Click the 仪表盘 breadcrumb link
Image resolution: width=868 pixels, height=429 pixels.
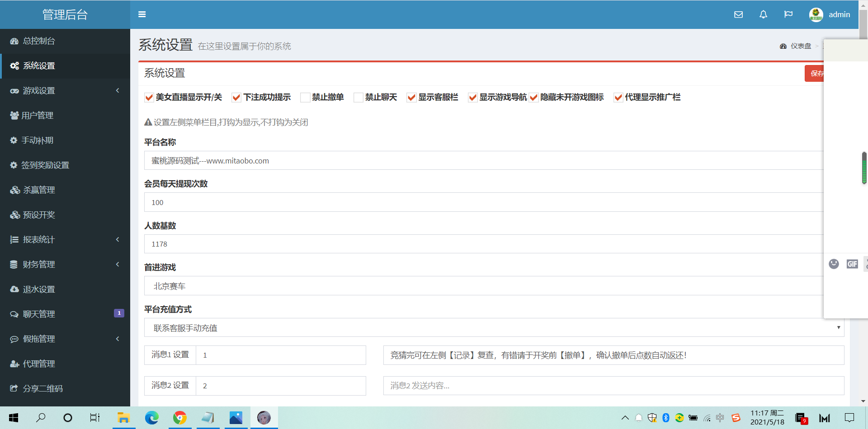800,46
